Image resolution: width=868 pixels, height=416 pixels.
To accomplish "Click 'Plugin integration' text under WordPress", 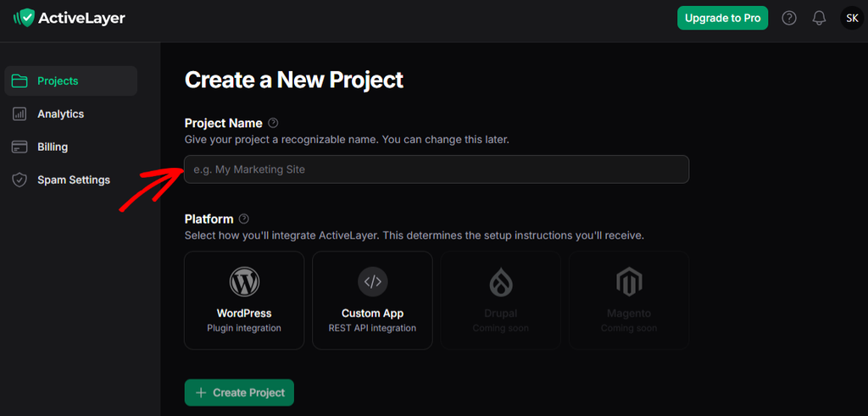I will tap(244, 328).
